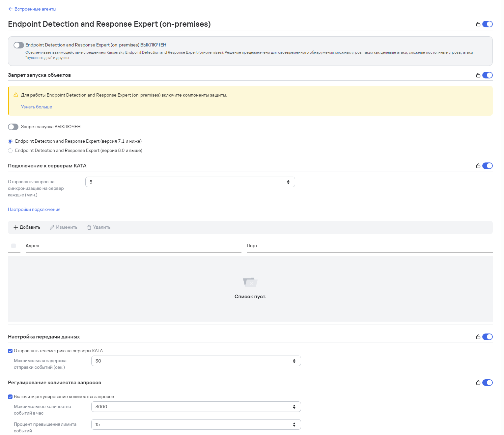Click the stepper arrows of the sync interval field
This screenshot has width=504, height=435.
pos(288,182)
